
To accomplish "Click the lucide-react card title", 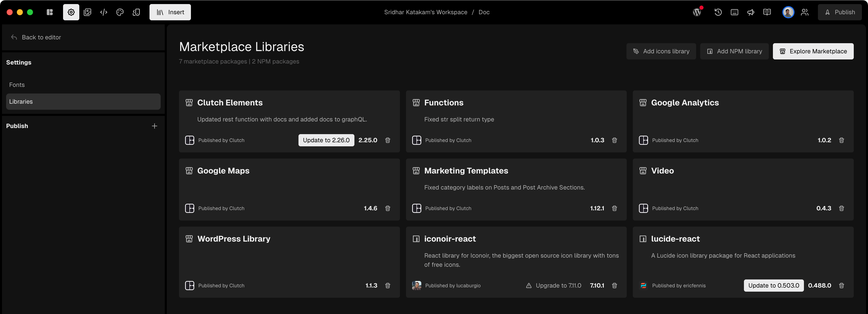I will point(675,239).
